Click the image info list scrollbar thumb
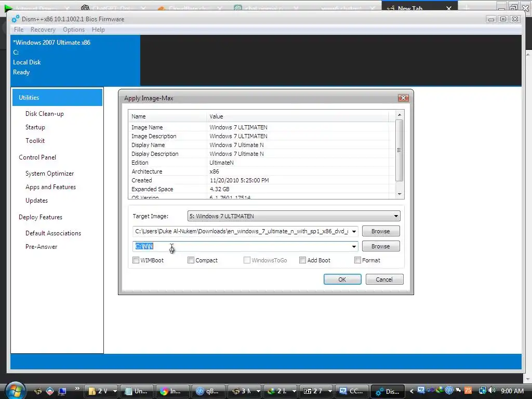This screenshot has width=532, height=399. click(x=400, y=150)
